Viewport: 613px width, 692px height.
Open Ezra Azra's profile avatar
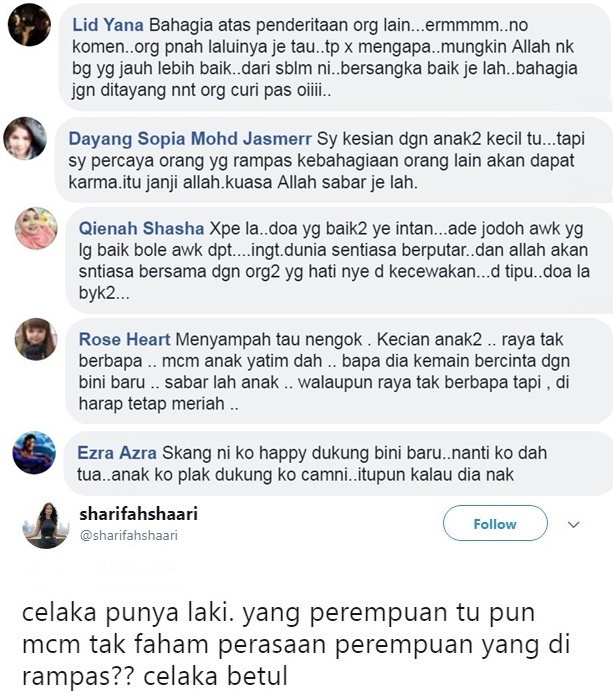[34, 452]
